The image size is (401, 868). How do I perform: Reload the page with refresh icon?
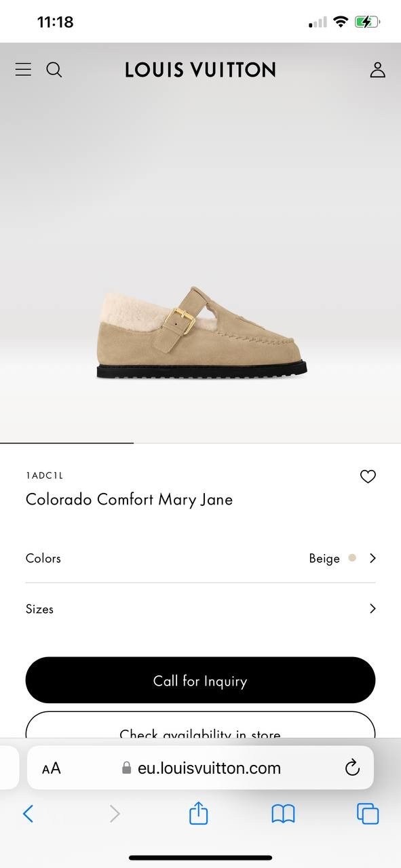point(351,768)
